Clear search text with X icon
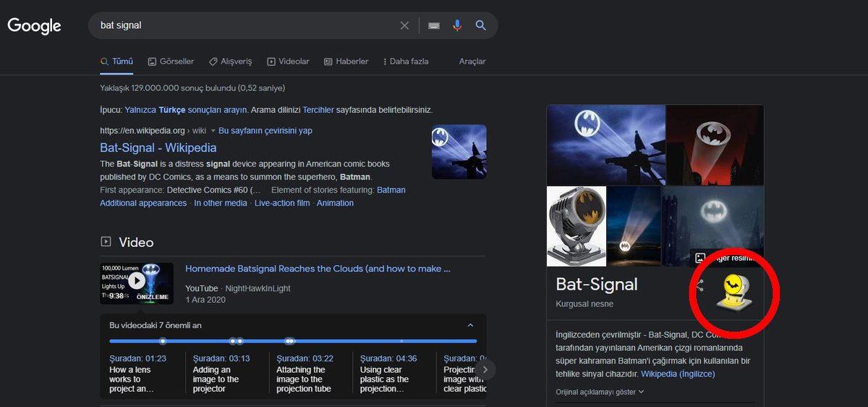 [404, 25]
